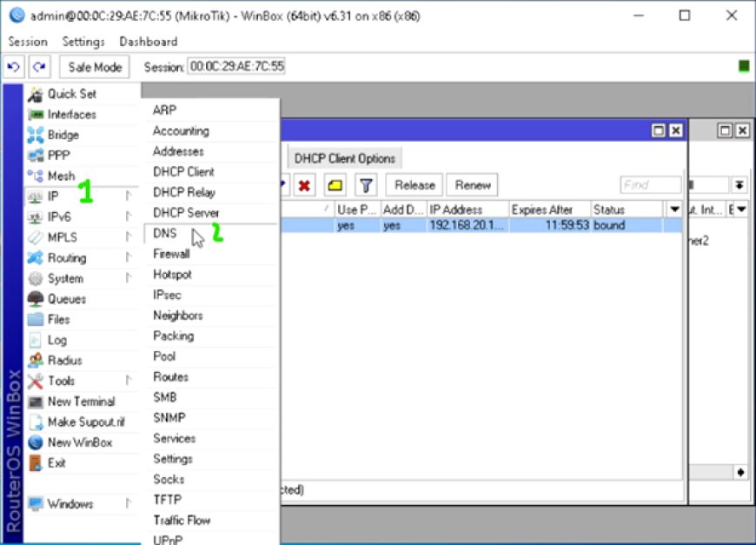This screenshot has width=756, height=545.
Task: Click the green status indicator square
Action: (744, 66)
